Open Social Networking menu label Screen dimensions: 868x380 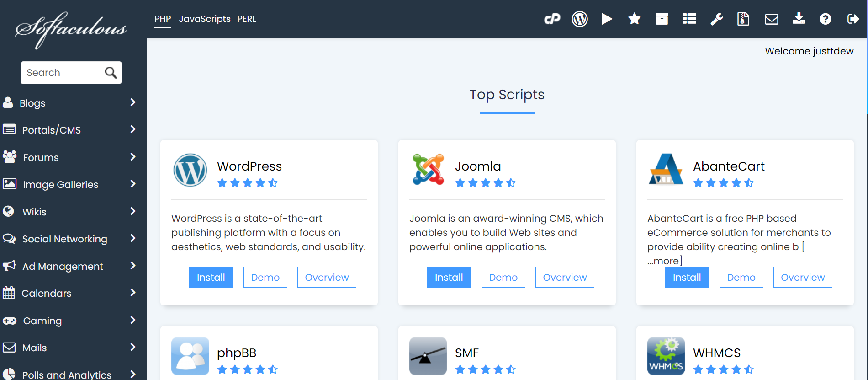pos(65,239)
